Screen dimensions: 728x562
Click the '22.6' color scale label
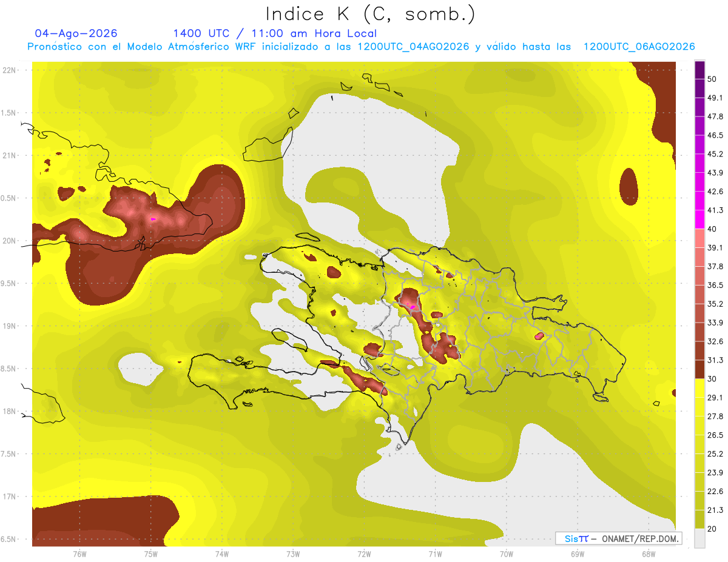(715, 491)
